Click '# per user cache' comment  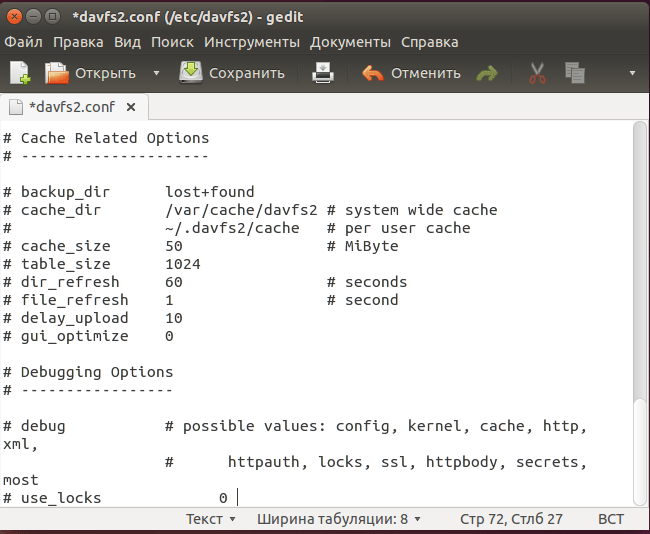click(x=398, y=228)
